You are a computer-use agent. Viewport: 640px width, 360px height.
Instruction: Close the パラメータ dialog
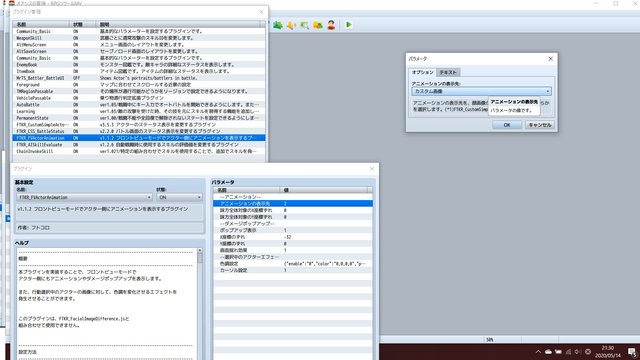550,59
